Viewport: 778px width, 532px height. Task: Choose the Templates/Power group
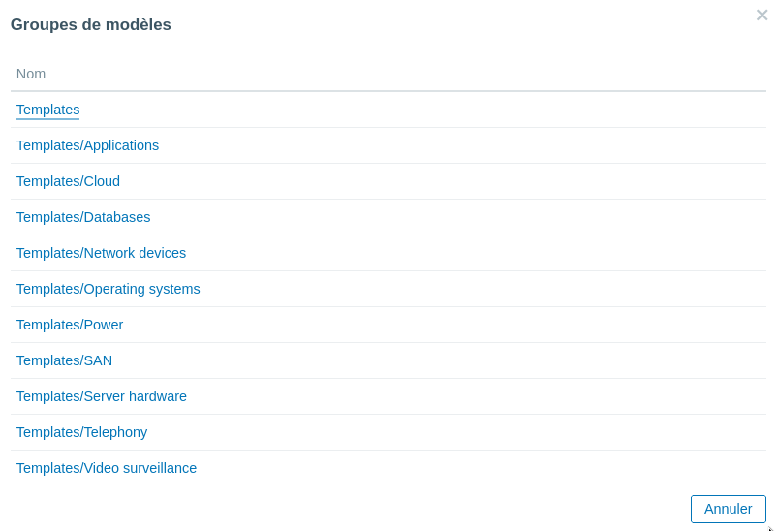click(70, 325)
